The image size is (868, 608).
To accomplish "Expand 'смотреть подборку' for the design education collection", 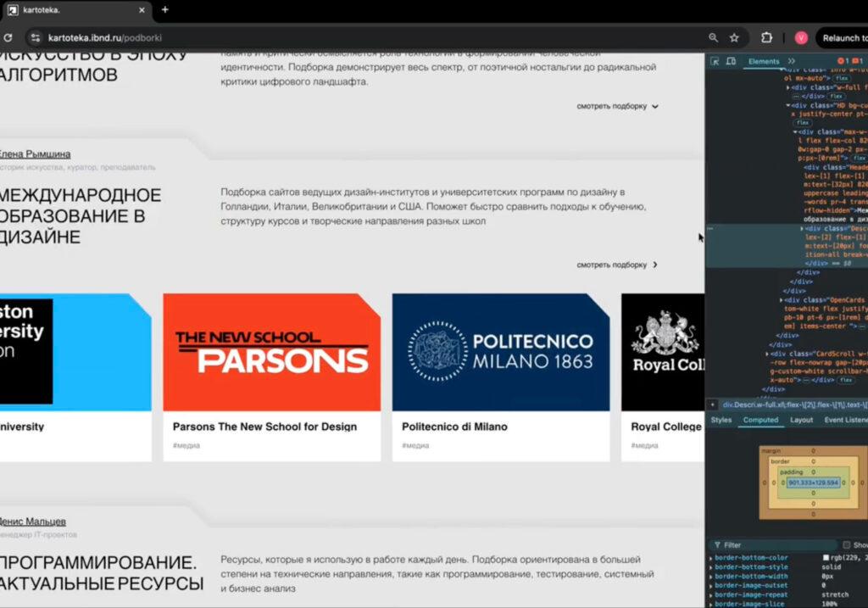I will 617,265.
